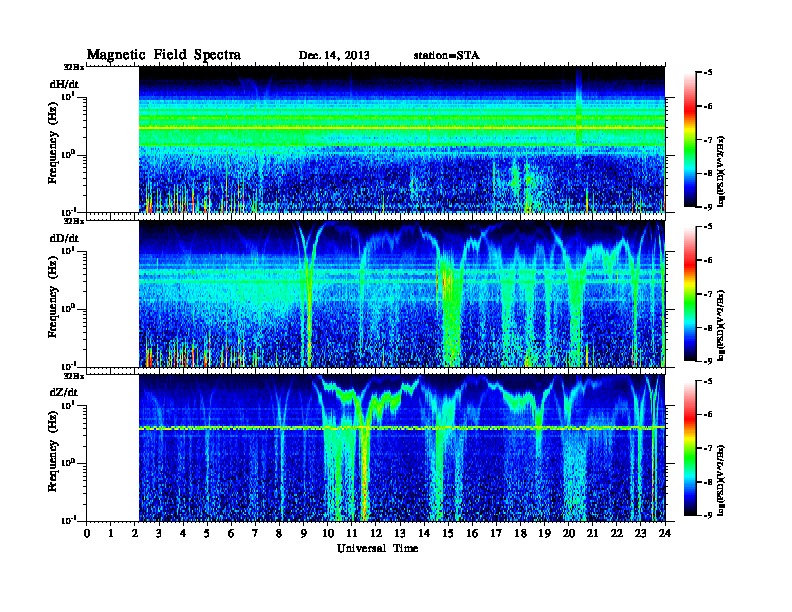Click the dD/dt panel label
This screenshot has width=792, height=612.
click(x=64, y=238)
